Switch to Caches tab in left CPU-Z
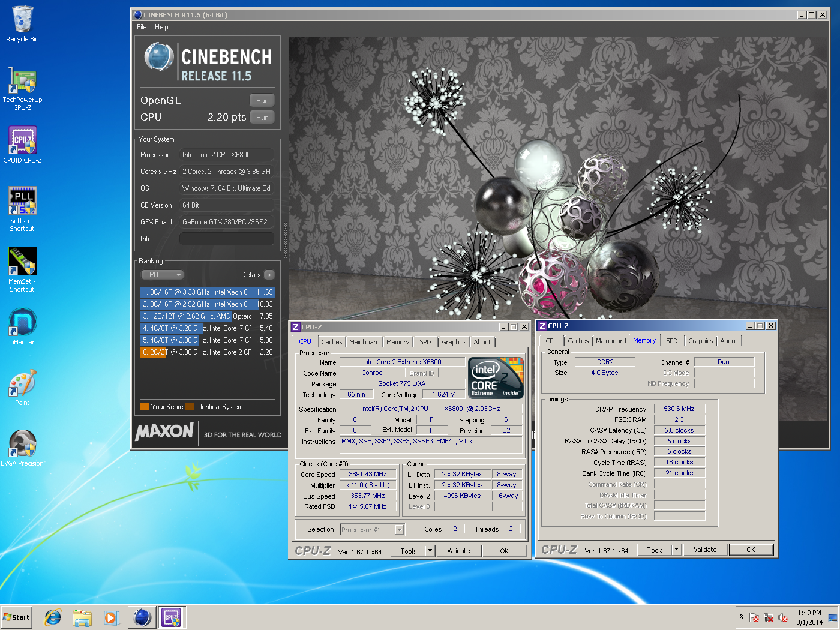Viewport: 840px width, 630px height. [x=332, y=342]
